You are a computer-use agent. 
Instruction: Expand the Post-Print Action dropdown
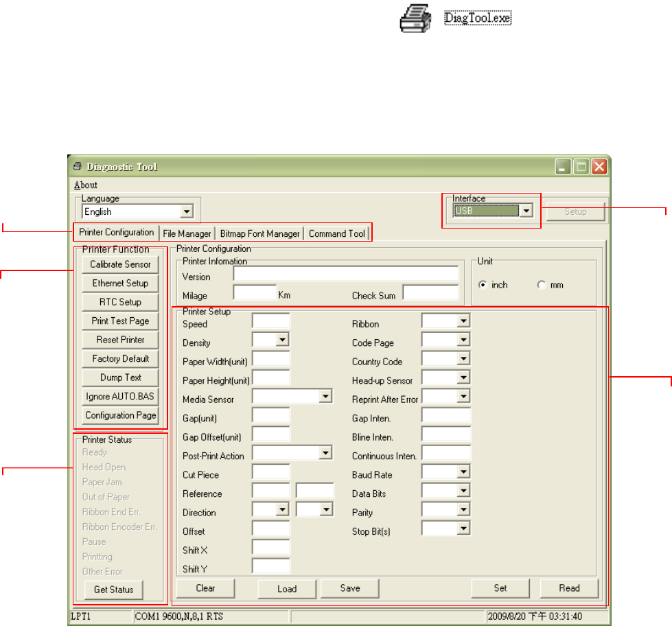click(x=326, y=453)
